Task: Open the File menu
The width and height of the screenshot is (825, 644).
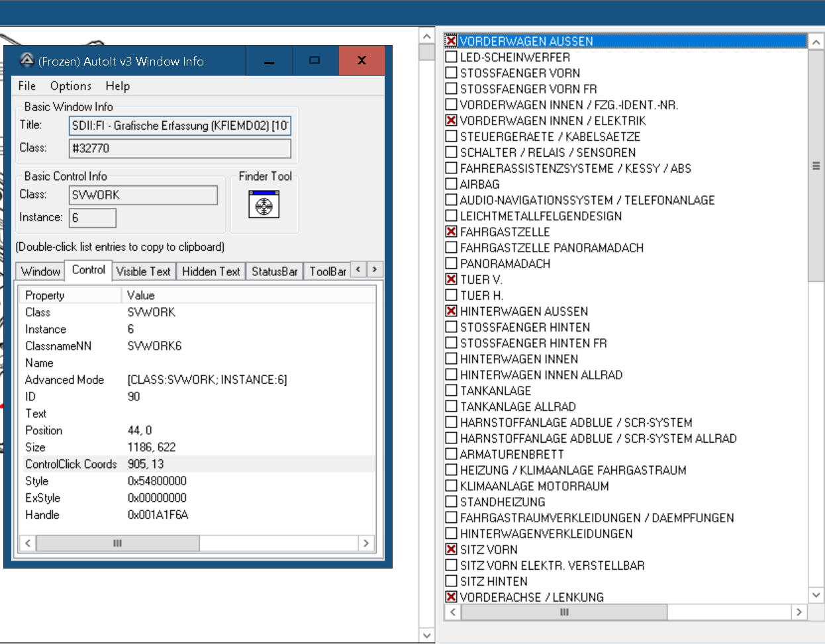Action: point(27,86)
